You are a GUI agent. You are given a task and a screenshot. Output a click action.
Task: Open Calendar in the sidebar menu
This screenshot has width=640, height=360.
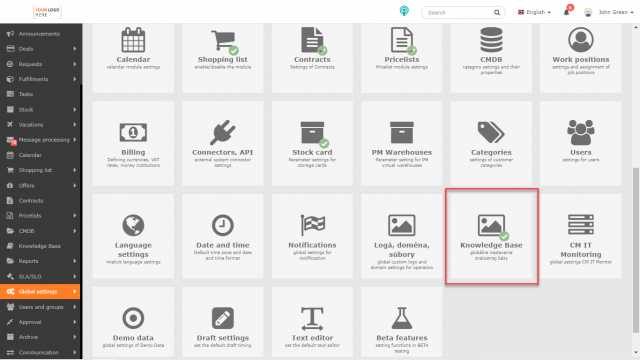[40, 155]
